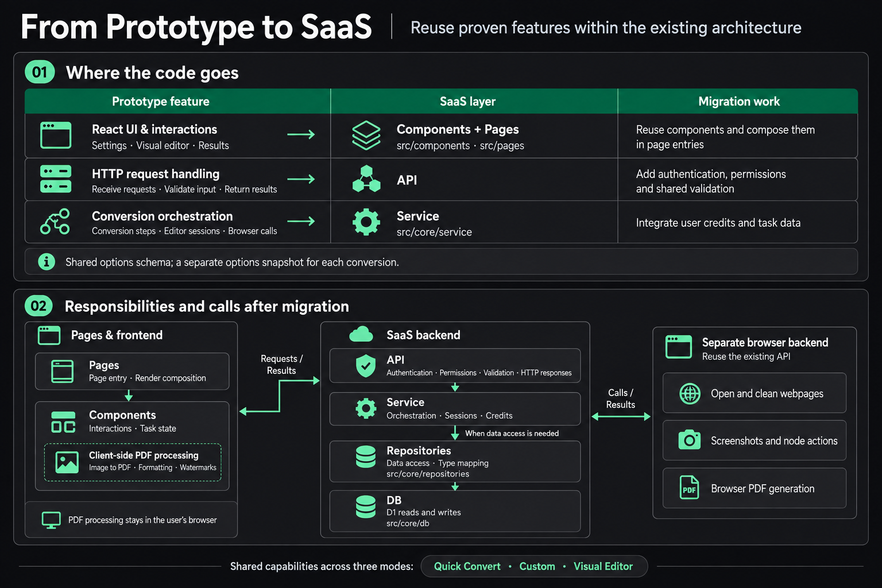Select the monitor icon beside PDF processing stays note
This screenshot has width=882, height=588.
point(51,520)
